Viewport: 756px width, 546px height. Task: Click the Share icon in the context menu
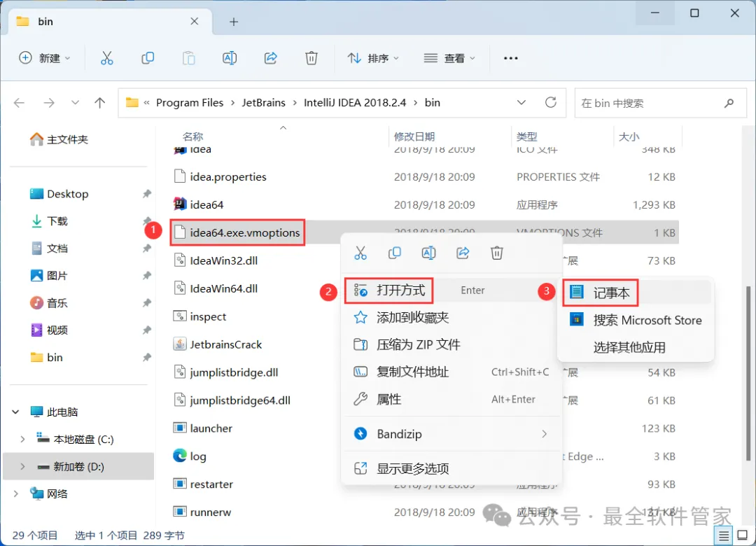463,253
